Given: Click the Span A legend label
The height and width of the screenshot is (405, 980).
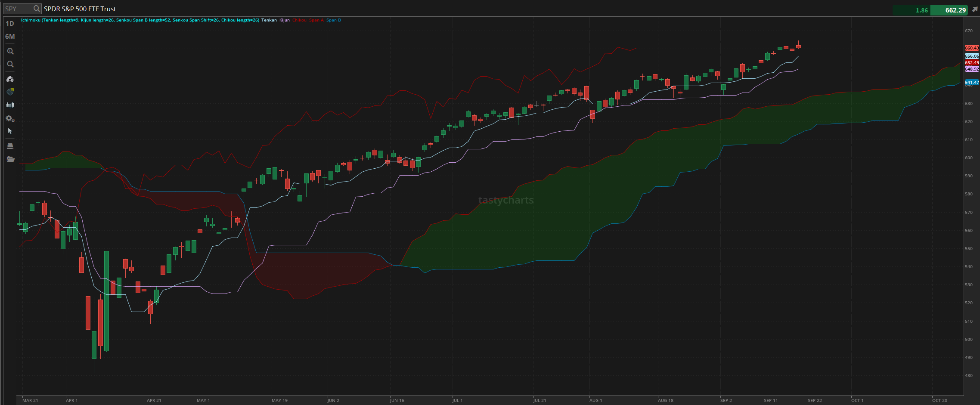Looking at the screenshot, I should click(x=316, y=20).
